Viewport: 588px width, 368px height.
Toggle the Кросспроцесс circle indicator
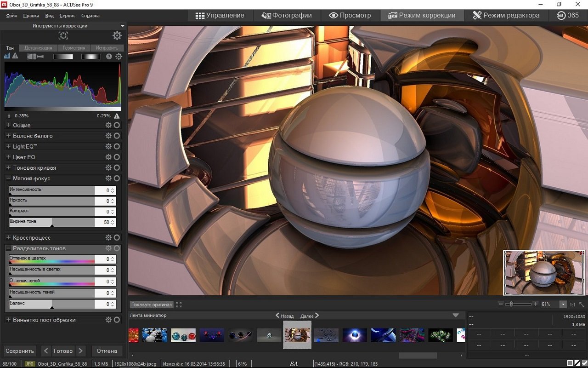point(117,237)
